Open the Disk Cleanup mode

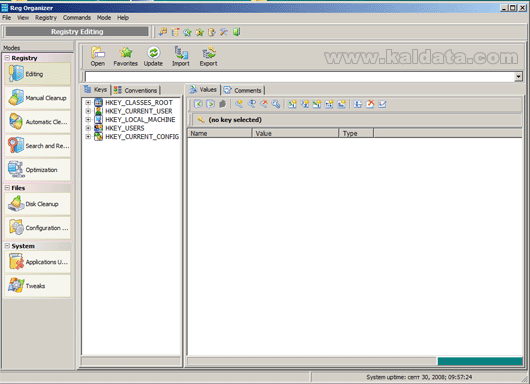[x=38, y=204]
